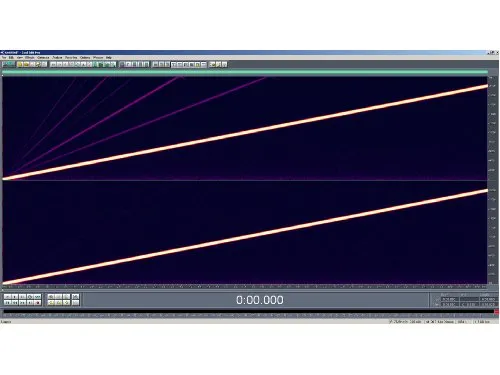Click the selection Begin time field
The image size is (500, 375).
point(450,299)
